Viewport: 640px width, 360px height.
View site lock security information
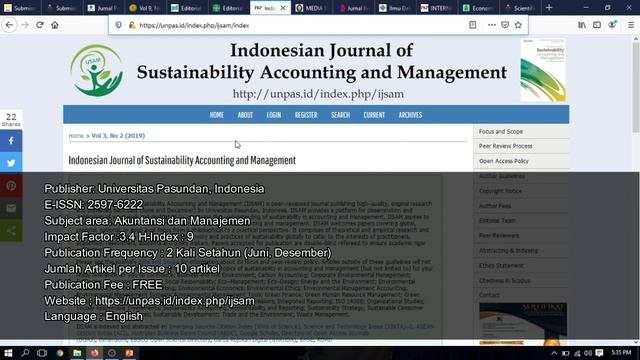click(x=132, y=25)
